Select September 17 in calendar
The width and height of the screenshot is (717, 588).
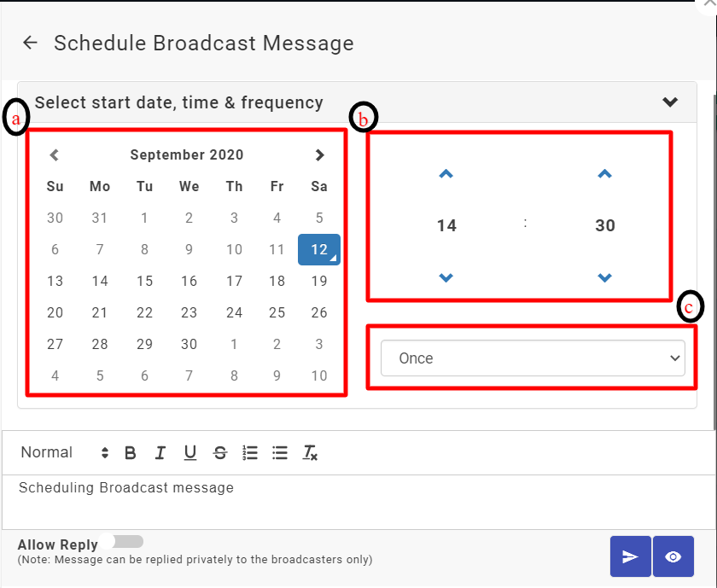(234, 281)
